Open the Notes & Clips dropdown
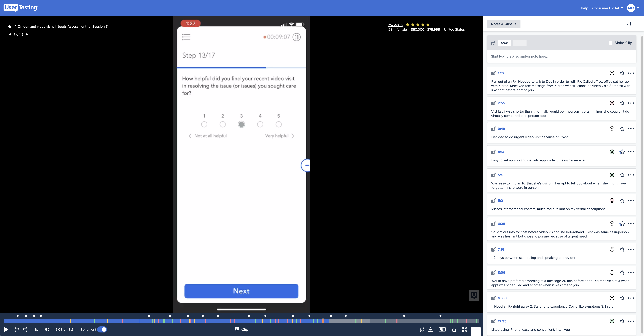This screenshot has height=336, width=644. click(x=503, y=24)
